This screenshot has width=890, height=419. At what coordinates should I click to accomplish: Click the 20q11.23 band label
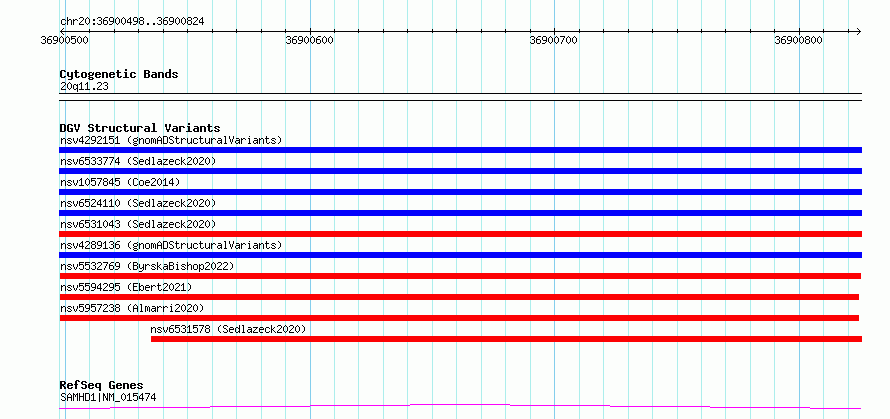pyautogui.click(x=84, y=87)
